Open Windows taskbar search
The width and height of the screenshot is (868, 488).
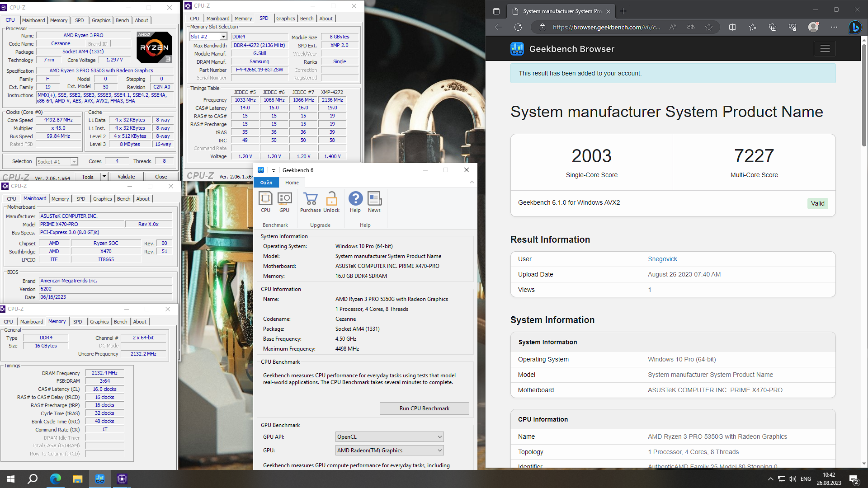(33, 479)
